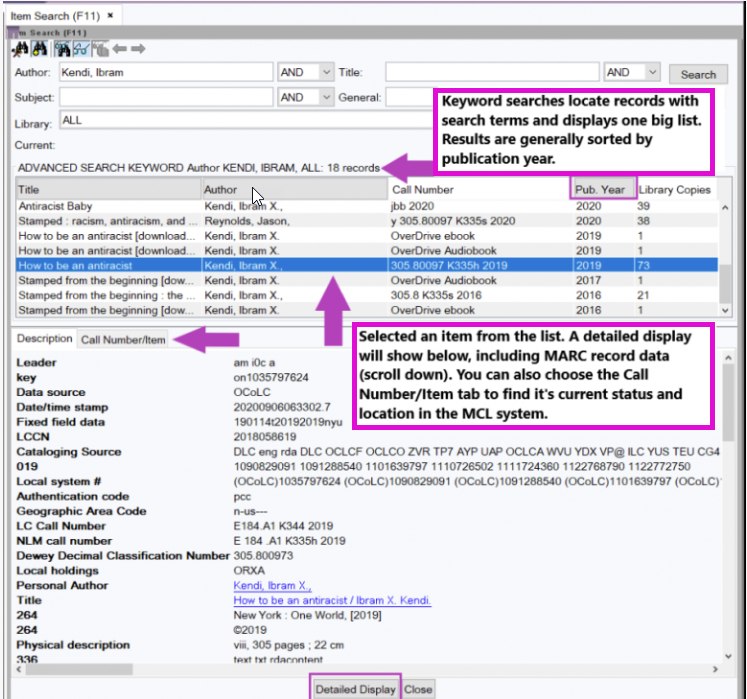This screenshot has height=699, width=747.
Task: Click the binoculars with glasses toolbar icon
Action: (62, 49)
